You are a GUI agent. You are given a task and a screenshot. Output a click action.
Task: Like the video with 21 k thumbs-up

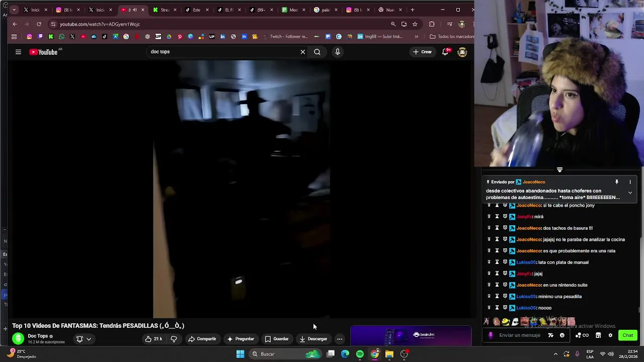(x=154, y=339)
